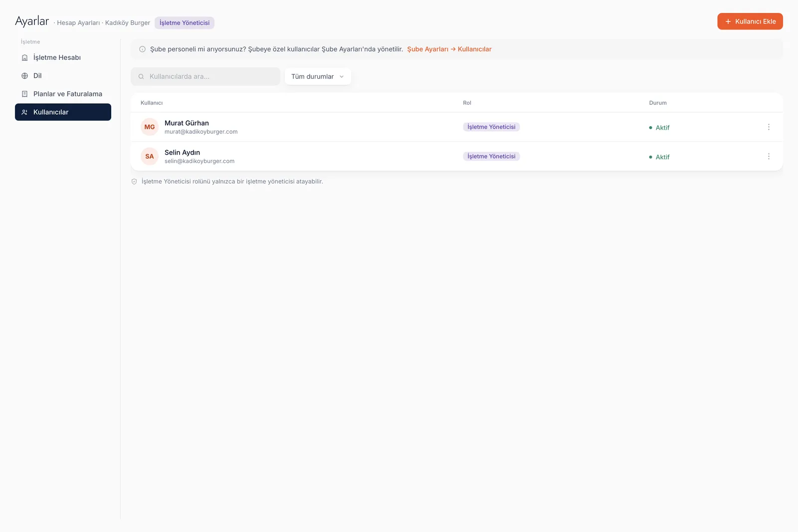Click the Kullanıcı Ekle button
The height and width of the screenshot is (532, 798).
(750, 21)
